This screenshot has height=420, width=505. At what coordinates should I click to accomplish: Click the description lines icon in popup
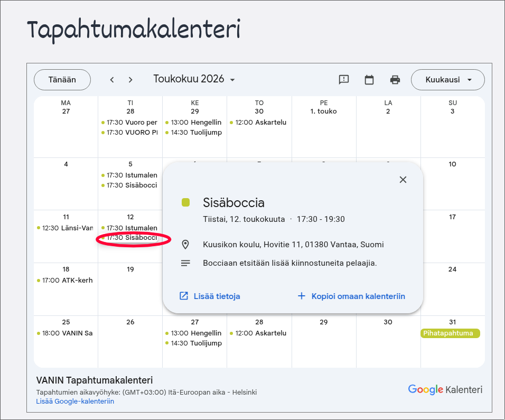[x=185, y=263]
